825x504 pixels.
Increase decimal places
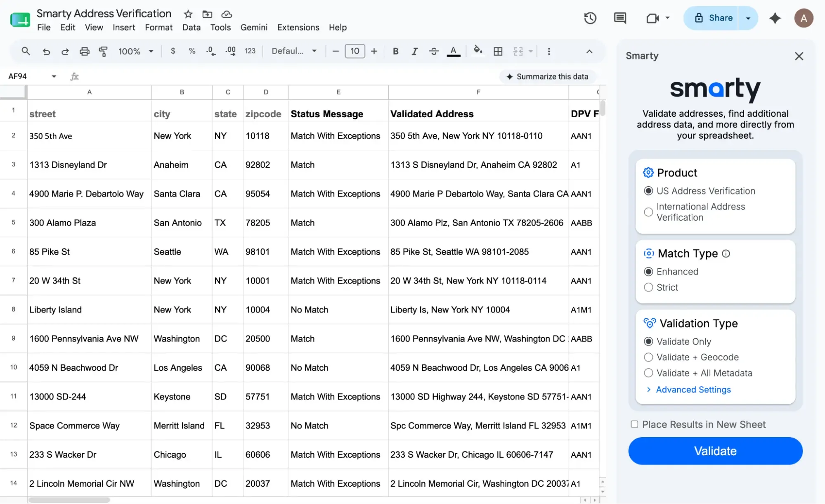(x=231, y=51)
